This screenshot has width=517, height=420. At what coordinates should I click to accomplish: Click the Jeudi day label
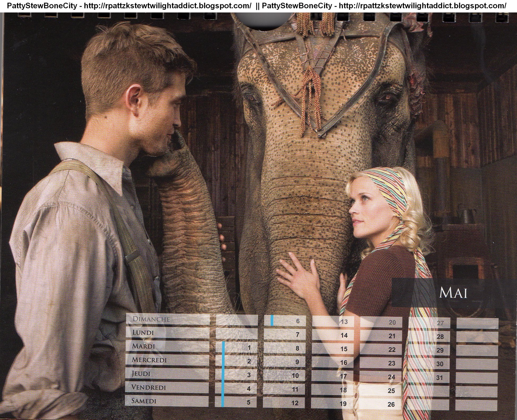[x=141, y=374]
